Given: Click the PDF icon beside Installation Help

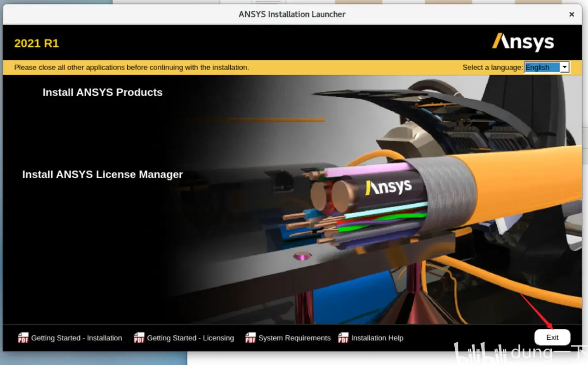Looking at the screenshot, I should tap(343, 338).
